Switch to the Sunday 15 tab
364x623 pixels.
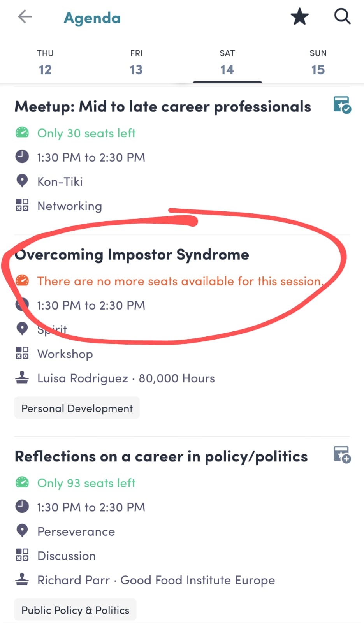point(318,63)
